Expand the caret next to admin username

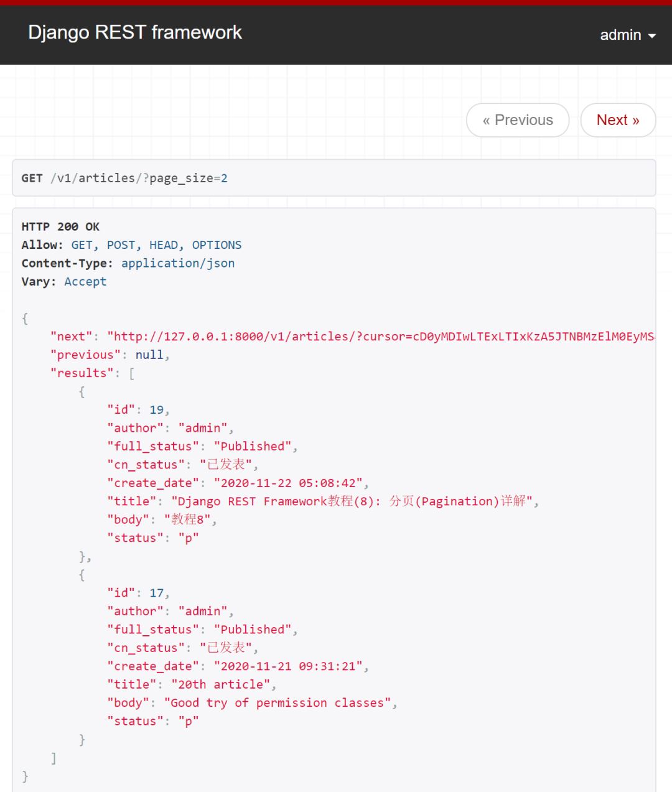click(651, 35)
